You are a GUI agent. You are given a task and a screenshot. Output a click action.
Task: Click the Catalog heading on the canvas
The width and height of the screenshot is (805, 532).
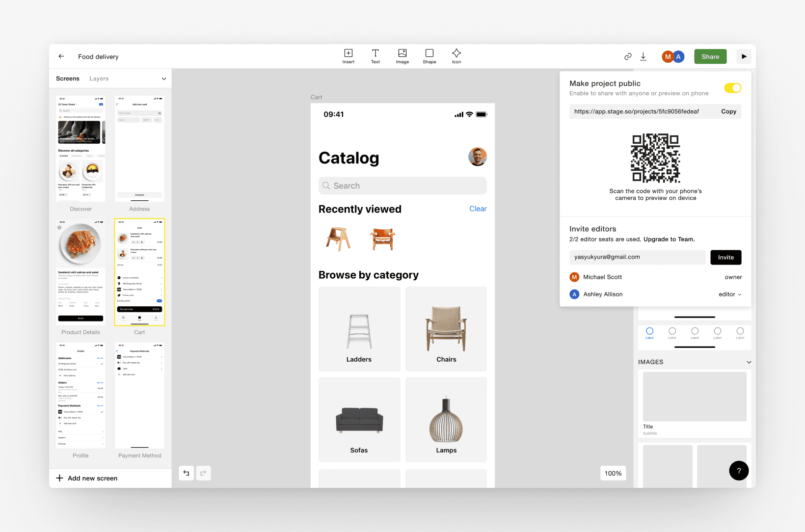click(349, 158)
